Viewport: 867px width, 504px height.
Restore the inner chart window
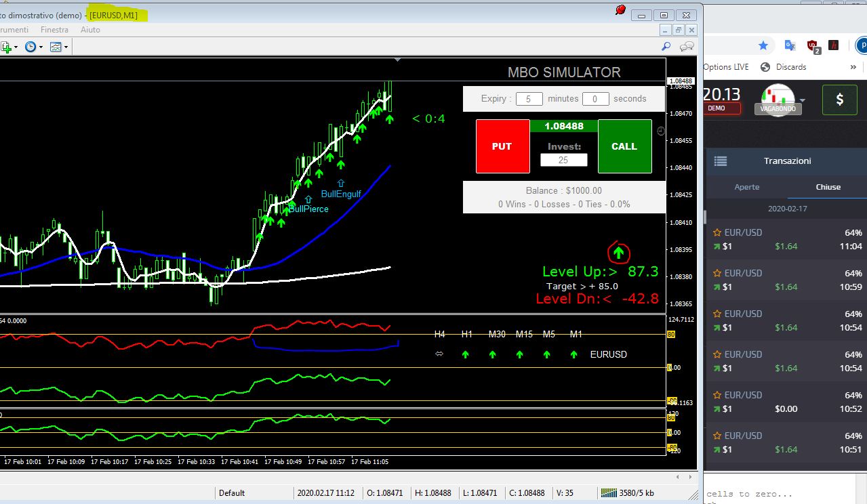coord(678,30)
